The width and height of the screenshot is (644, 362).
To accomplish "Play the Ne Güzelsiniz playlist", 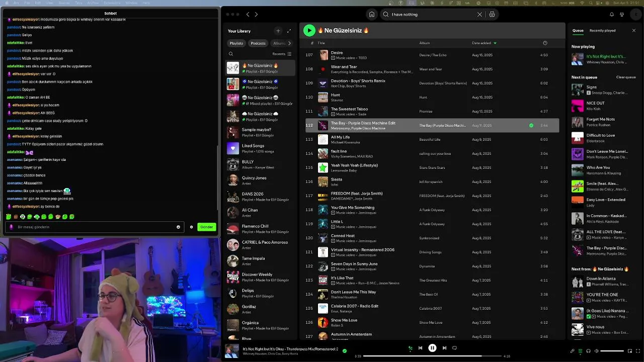I will (x=309, y=31).
